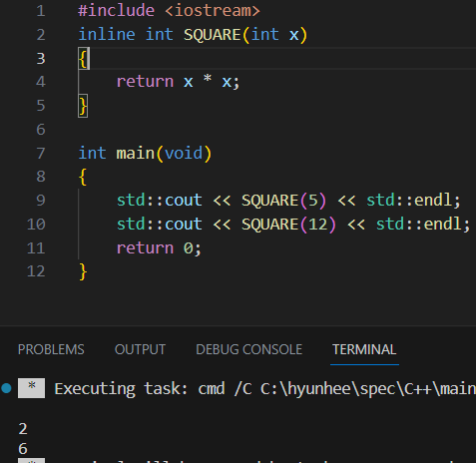The width and height of the screenshot is (476, 463).
Task: Click line number 3 in the gutter
Action: [x=41, y=59]
